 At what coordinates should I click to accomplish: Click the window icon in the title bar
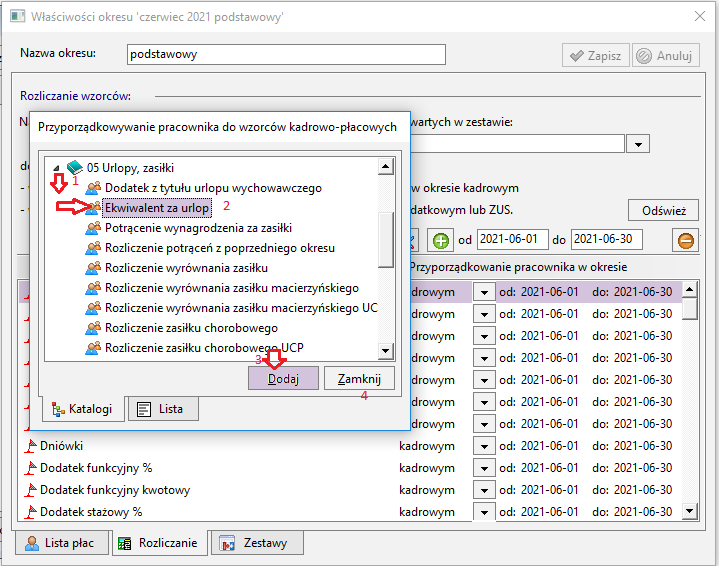[17, 17]
